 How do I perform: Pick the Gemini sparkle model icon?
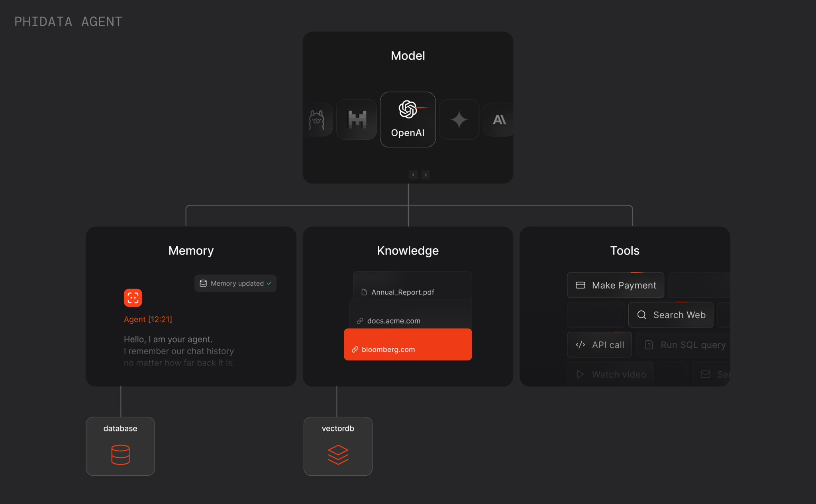459,119
